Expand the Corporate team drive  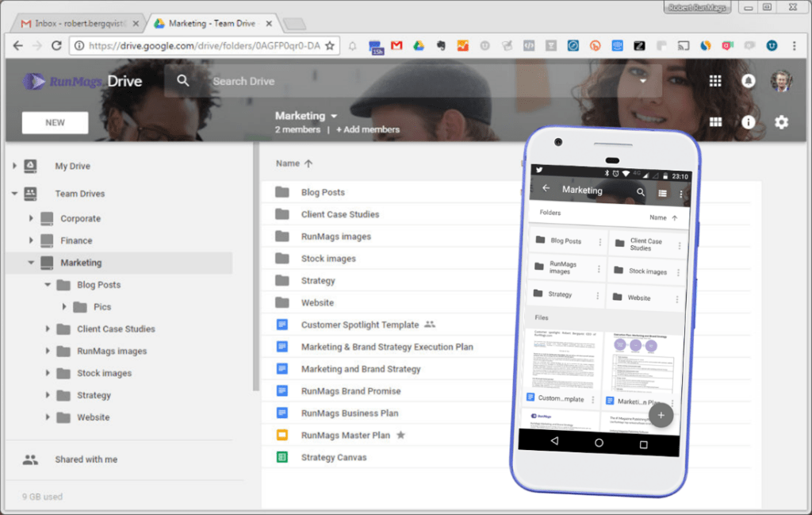pyautogui.click(x=31, y=218)
